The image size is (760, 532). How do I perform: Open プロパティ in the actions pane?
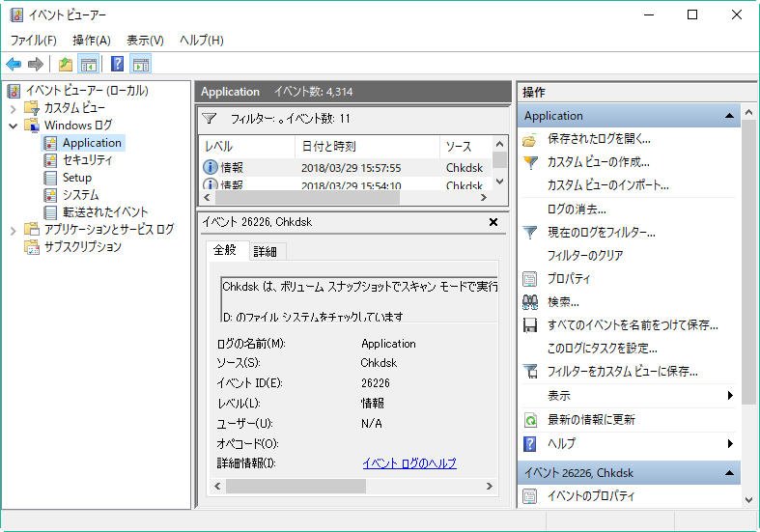point(569,279)
